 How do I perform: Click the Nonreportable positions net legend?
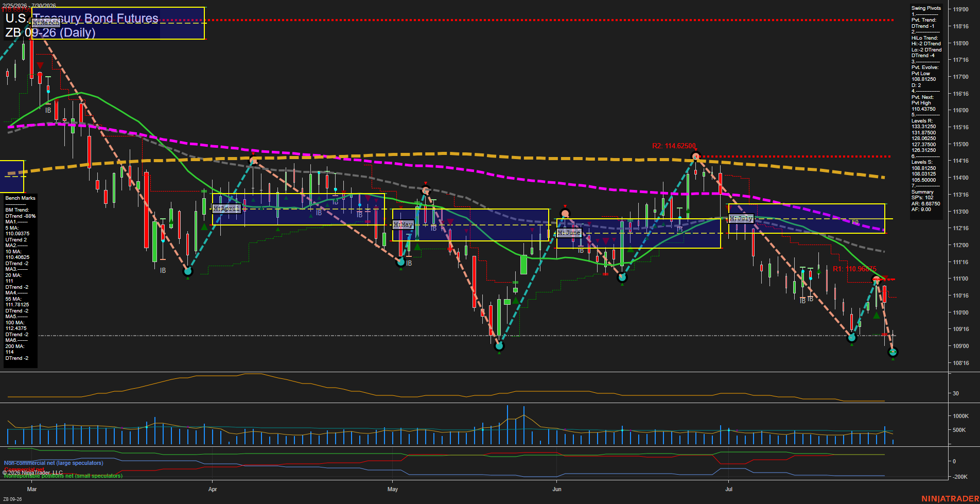pos(63,476)
